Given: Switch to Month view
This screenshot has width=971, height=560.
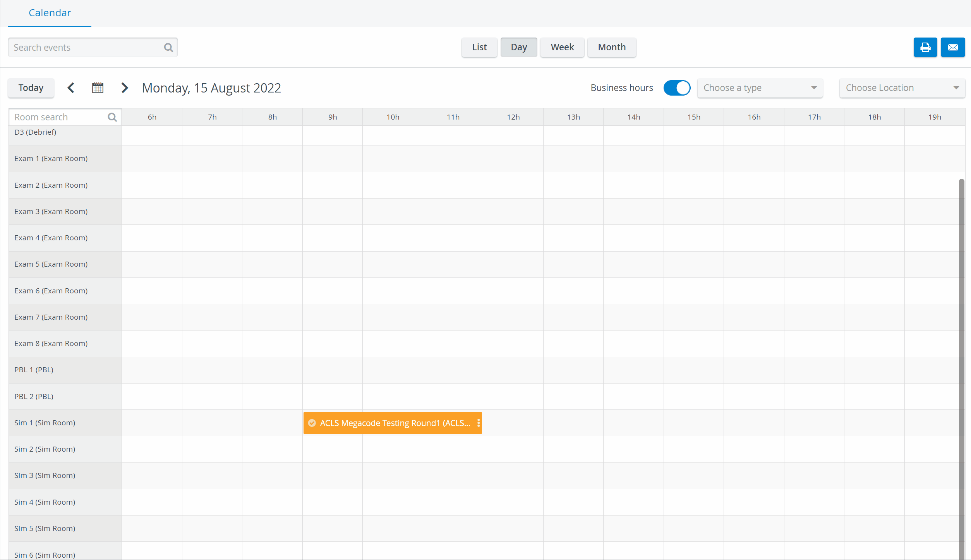Looking at the screenshot, I should pos(612,47).
